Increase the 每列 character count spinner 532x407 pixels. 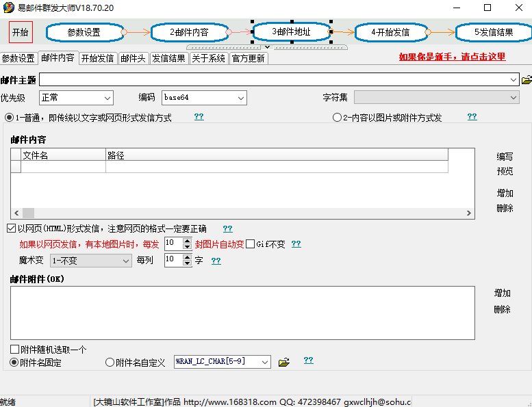[187, 257]
